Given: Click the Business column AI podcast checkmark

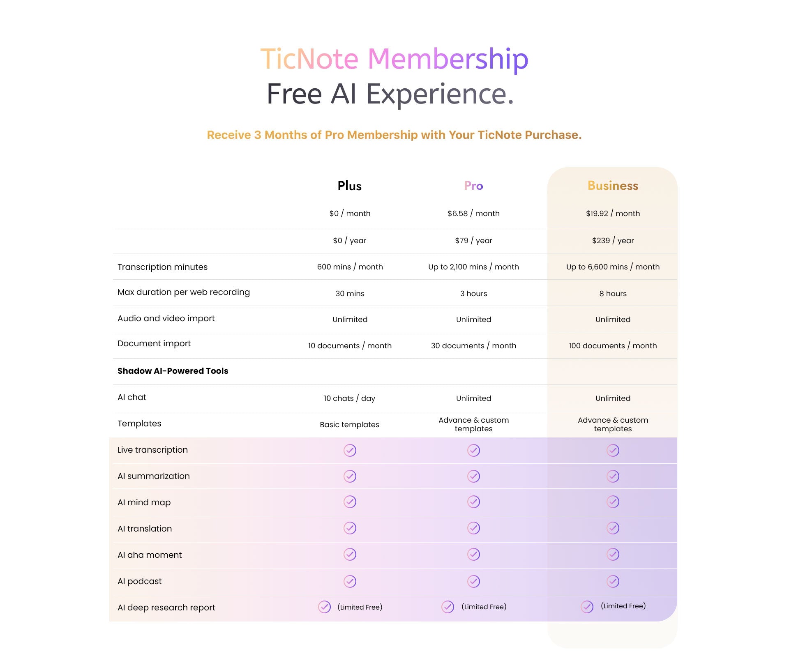Looking at the screenshot, I should tap(613, 581).
